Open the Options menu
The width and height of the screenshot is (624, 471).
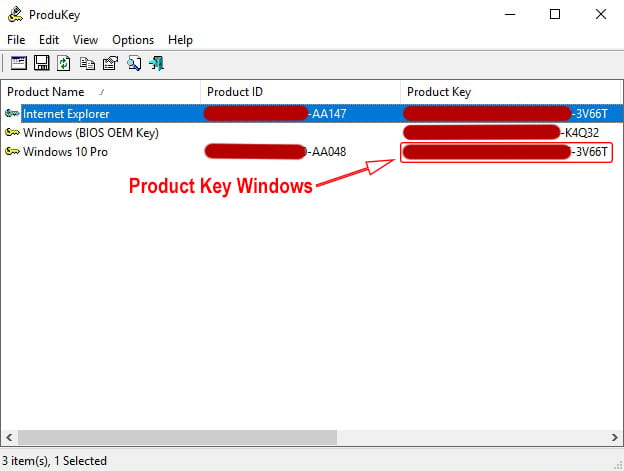(x=133, y=40)
